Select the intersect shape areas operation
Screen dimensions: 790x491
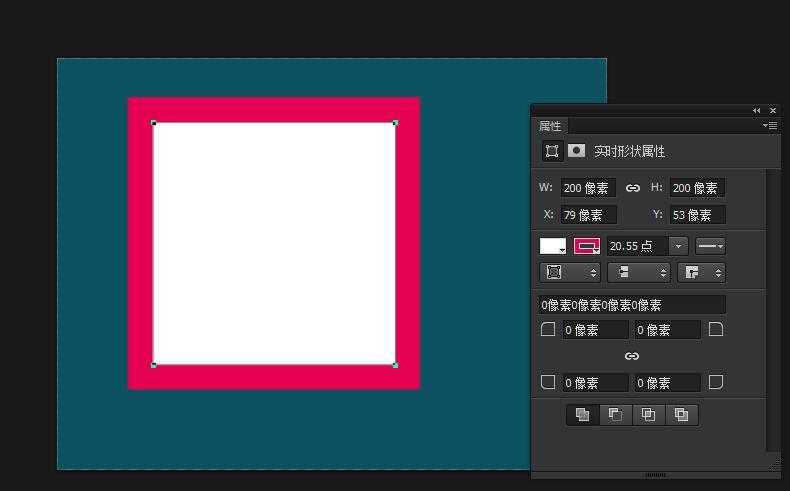point(648,415)
